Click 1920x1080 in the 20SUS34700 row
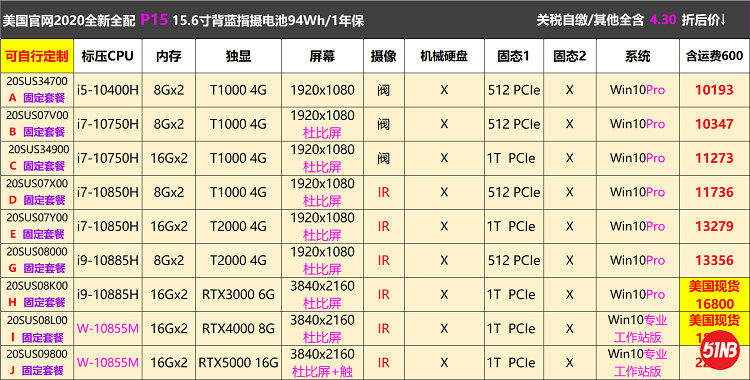The height and width of the screenshot is (380, 750). click(322, 90)
